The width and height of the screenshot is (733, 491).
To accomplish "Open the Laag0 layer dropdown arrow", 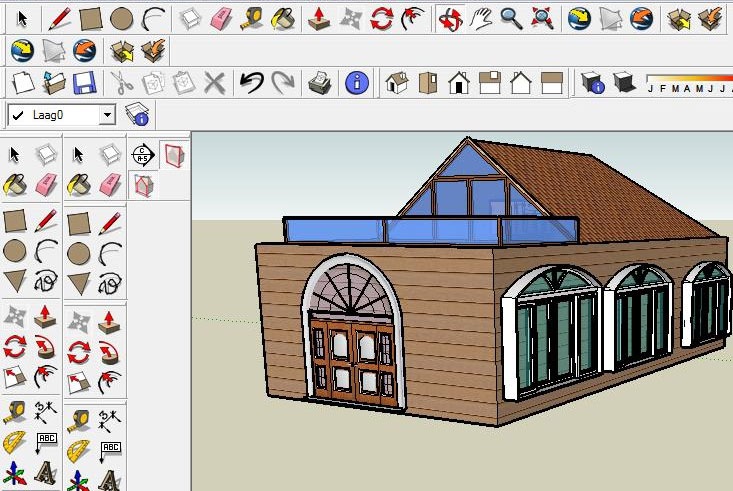I will (107, 115).
